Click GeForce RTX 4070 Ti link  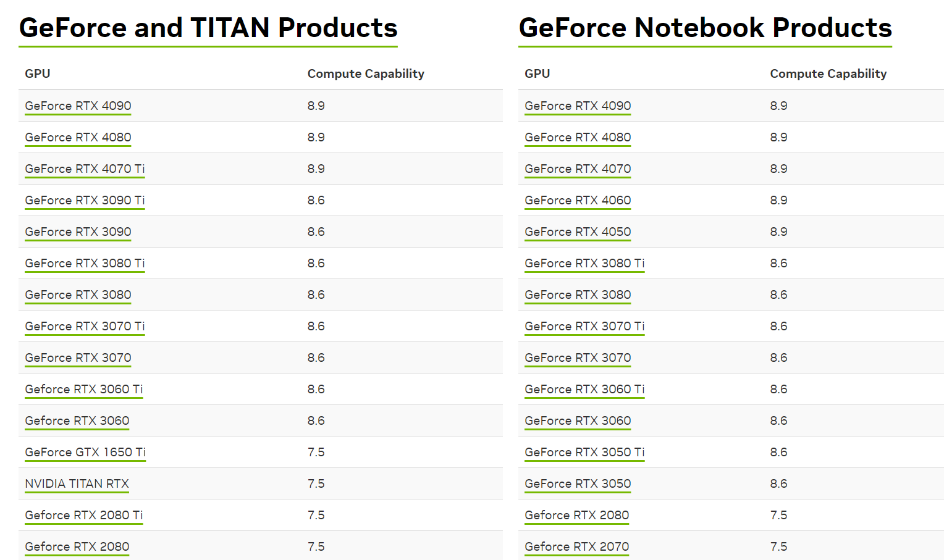click(x=85, y=169)
